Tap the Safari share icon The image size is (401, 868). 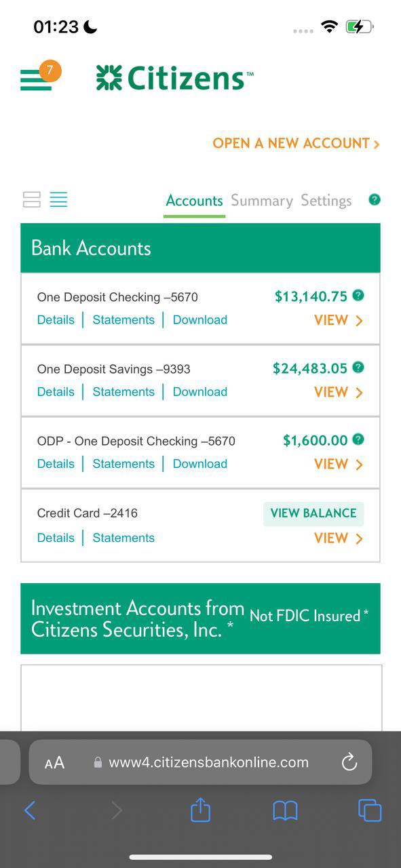click(200, 810)
